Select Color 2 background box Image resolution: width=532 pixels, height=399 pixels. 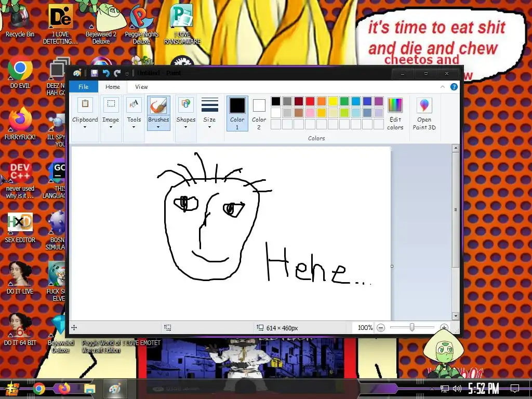(x=259, y=113)
